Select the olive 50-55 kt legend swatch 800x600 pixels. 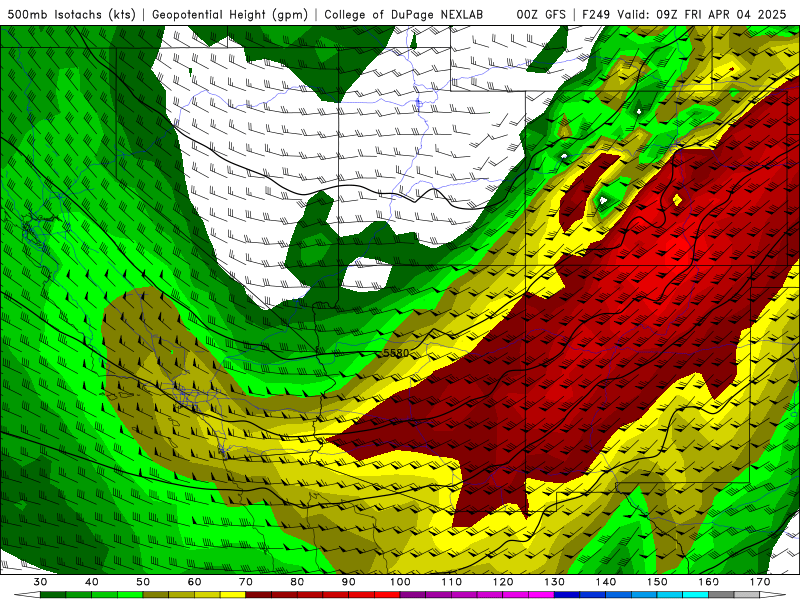(156, 595)
